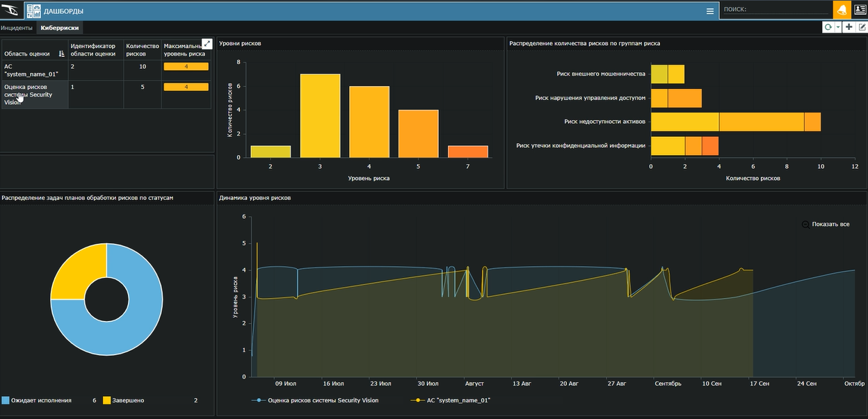Sort by the Область оценки column

[x=61, y=54]
